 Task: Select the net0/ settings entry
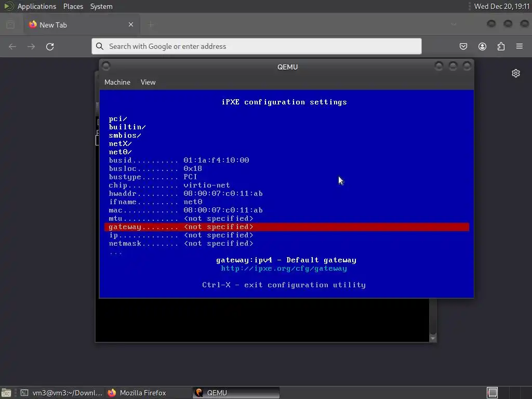click(x=120, y=152)
